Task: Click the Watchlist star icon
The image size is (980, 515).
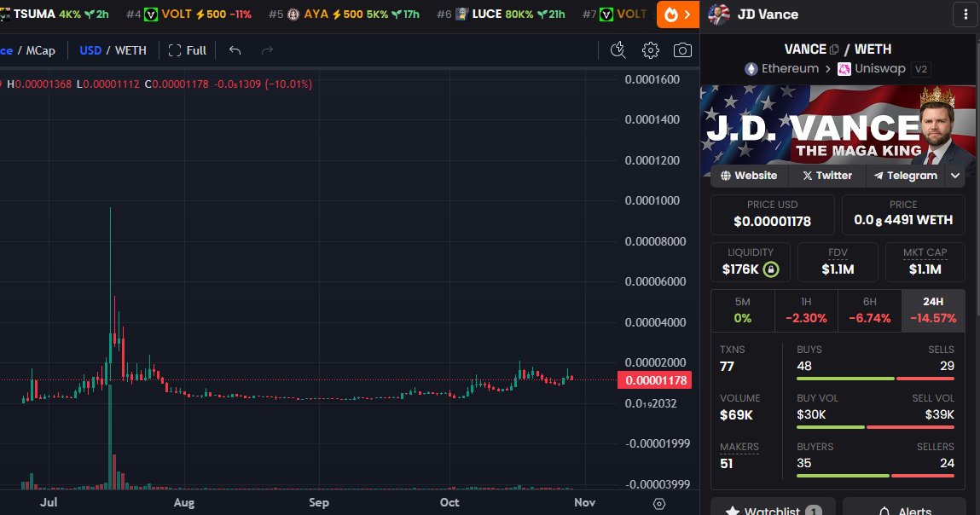Action: tap(733, 512)
